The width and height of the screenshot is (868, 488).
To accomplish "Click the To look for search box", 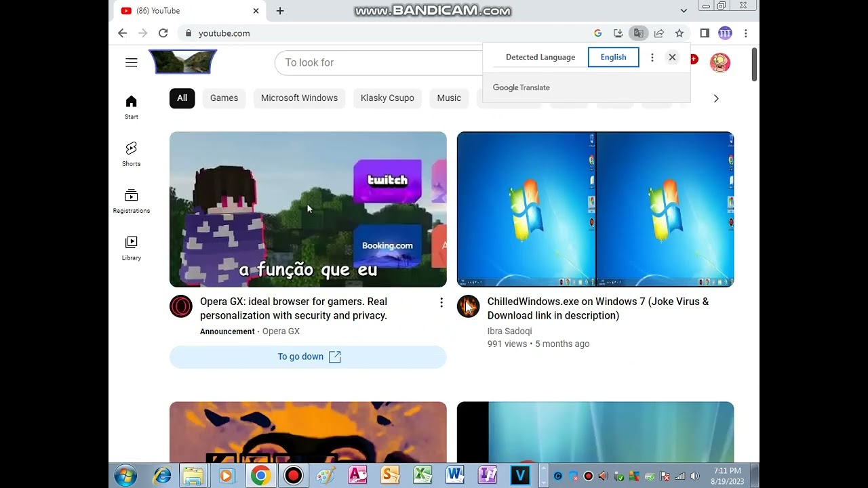I will coord(380,62).
